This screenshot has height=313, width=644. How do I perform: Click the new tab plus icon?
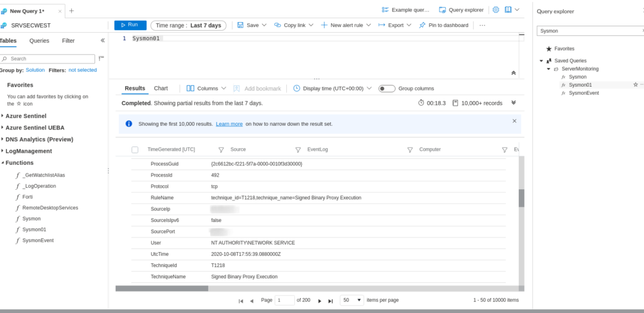coord(72,11)
